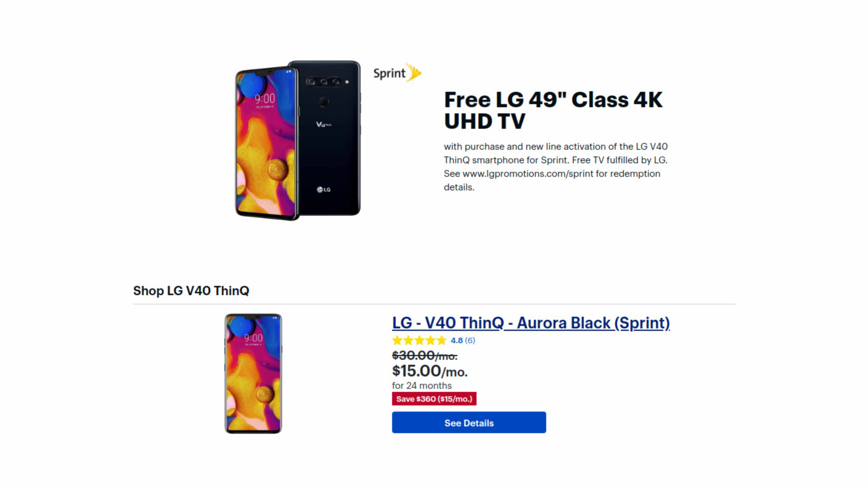Click the Save $360 red badge
This screenshot has width=868, height=488.
434,399
